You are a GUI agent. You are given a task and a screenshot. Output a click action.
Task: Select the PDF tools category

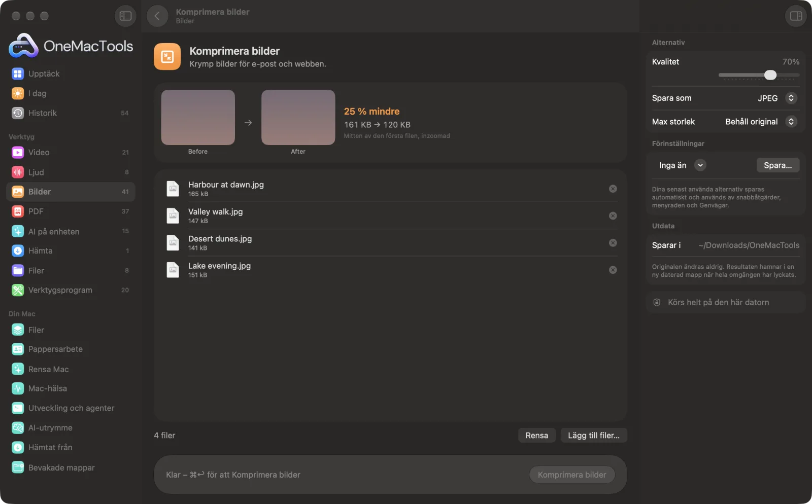(x=71, y=211)
